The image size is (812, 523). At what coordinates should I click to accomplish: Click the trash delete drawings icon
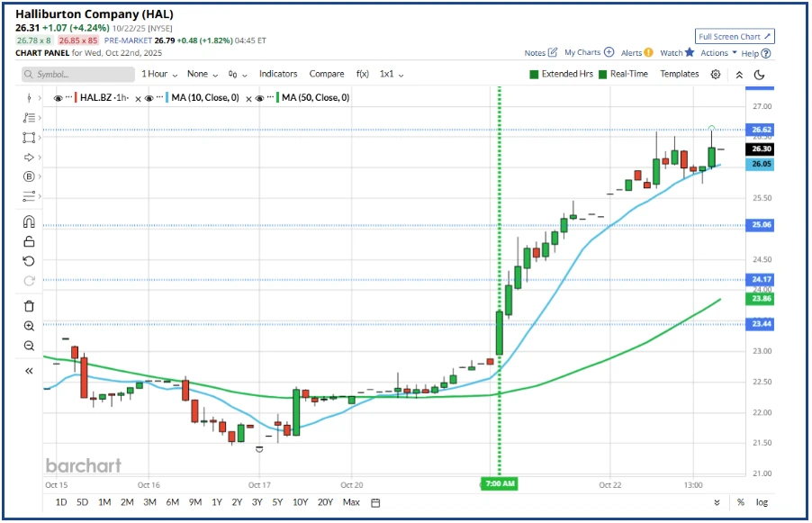pyautogui.click(x=29, y=307)
